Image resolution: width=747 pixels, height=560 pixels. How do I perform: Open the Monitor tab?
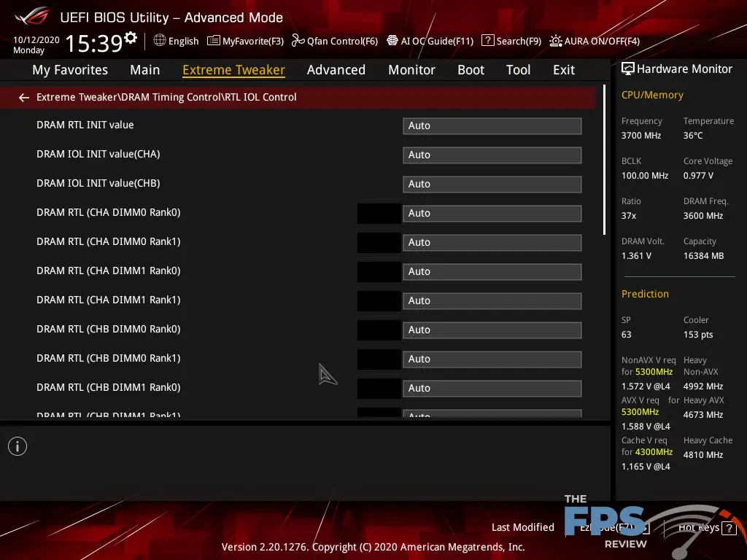tap(411, 70)
